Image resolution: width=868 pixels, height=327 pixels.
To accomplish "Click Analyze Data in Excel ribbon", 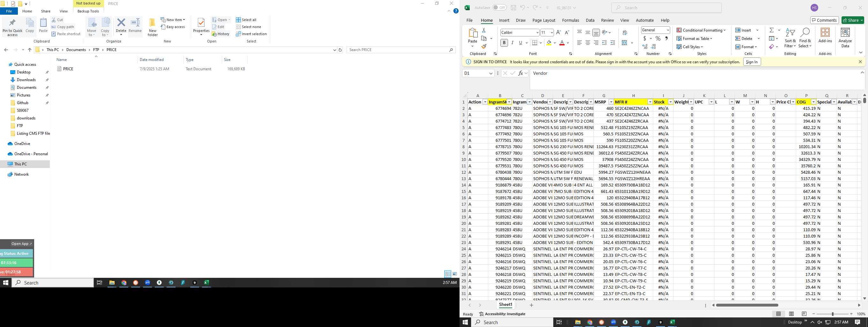I will coord(845,37).
